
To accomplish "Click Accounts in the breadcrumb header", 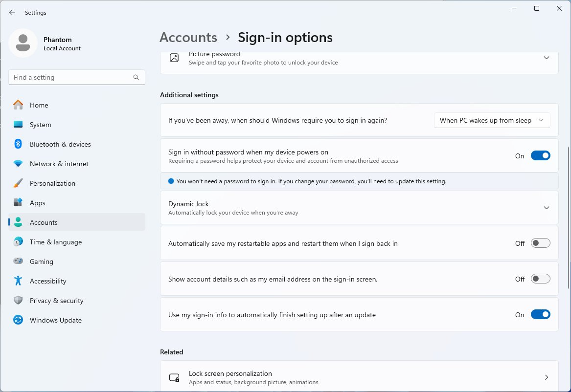I will pos(188,38).
